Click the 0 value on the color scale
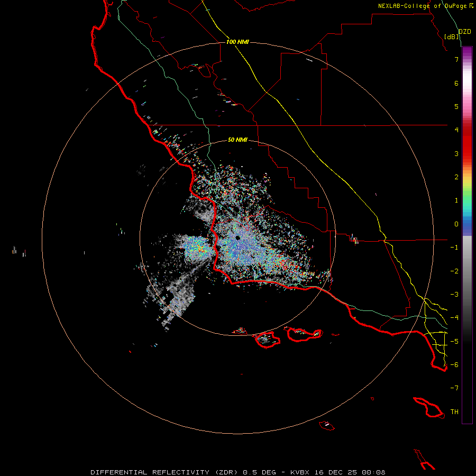 (x=456, y=224)
